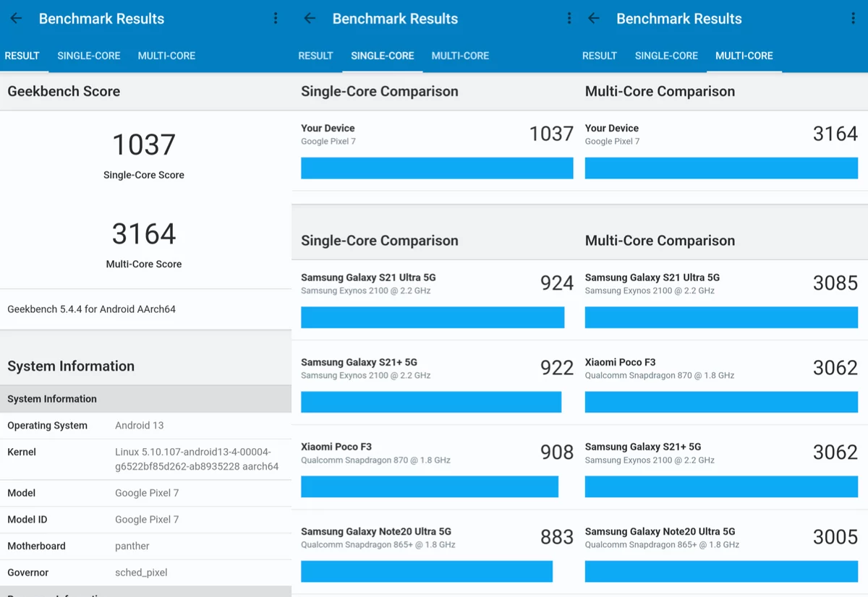The image size is (868, 597).
Task: Switch to MULTI-CORE tab on the Geekbench Score screen
Action: click(167, 56)
